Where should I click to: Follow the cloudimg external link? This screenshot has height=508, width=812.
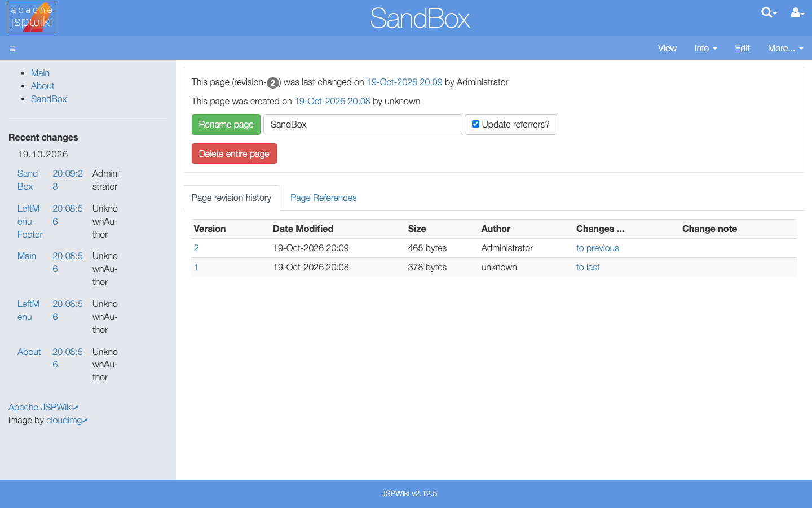coord(67,420)
